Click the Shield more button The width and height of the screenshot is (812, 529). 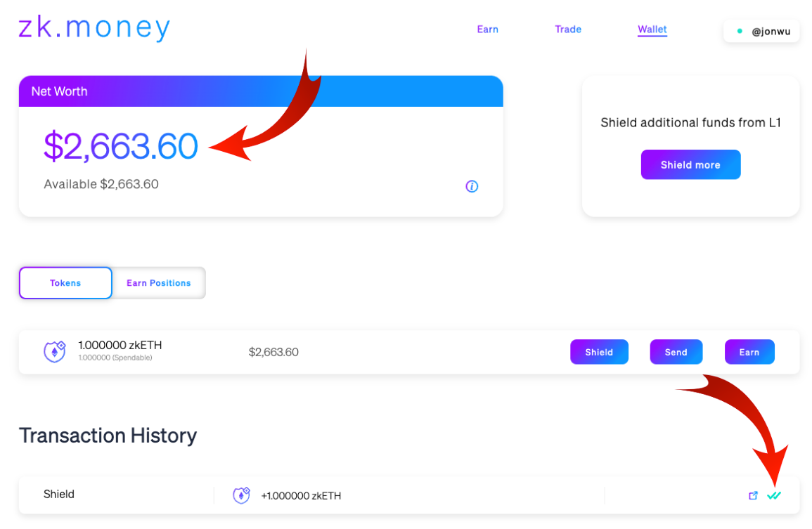click(690, 164)
